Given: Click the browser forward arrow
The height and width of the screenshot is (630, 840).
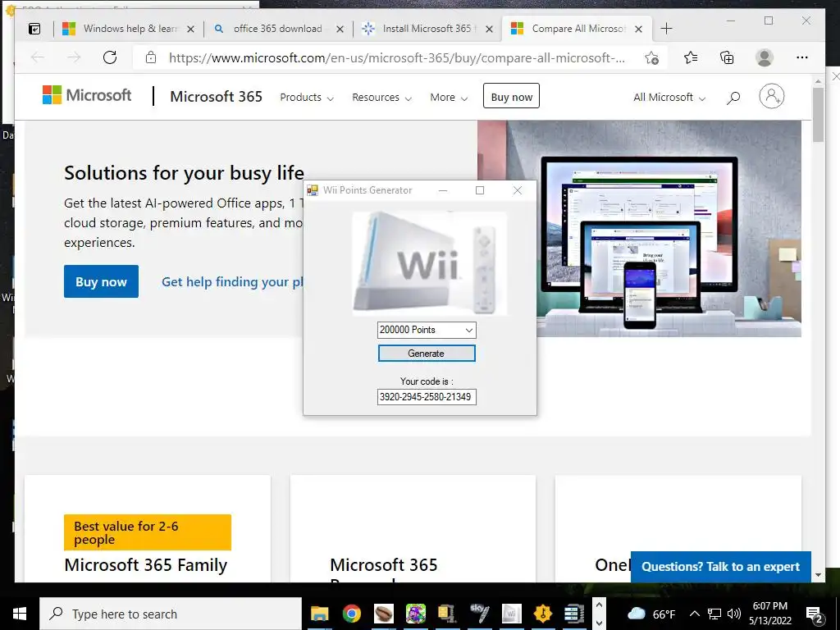Looking at the screenshot, I should coord(74,57).
